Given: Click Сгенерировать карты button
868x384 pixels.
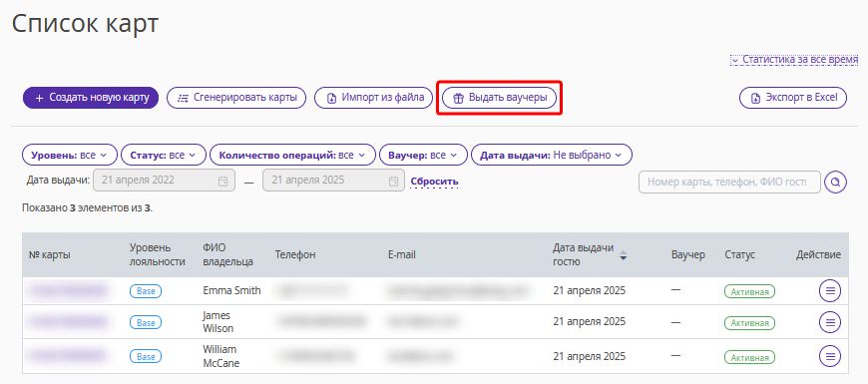Looking at the screenshot, I should (x=236, y=98).
